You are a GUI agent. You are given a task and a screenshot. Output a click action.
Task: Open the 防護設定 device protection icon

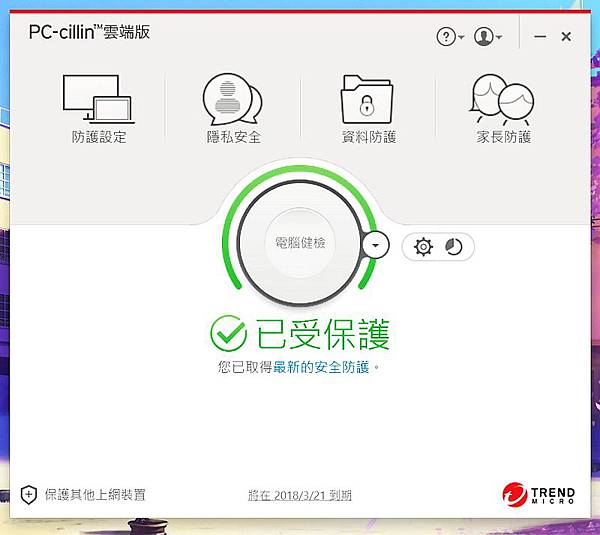(99, 99)
